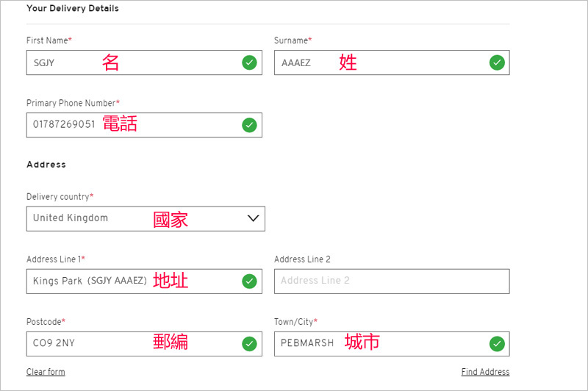
Task: Click the red 國家 annotation label
Action: click(171, 219)
